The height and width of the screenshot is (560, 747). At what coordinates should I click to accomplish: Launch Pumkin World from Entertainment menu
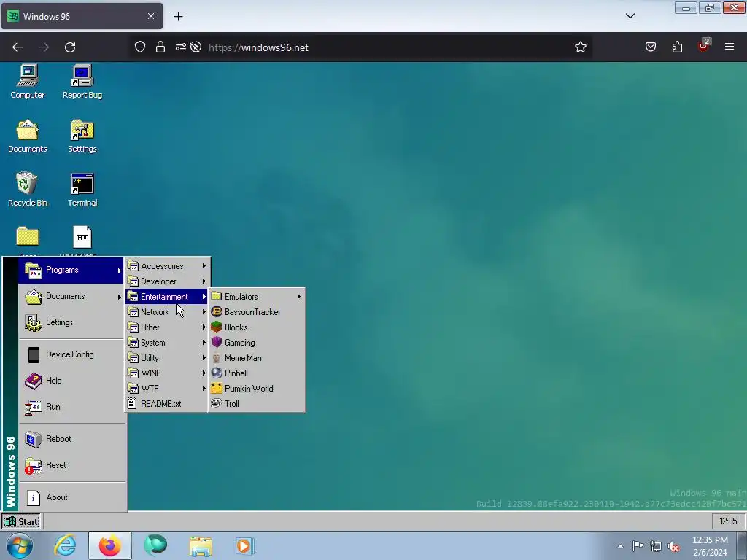click(x=257, y=388)
